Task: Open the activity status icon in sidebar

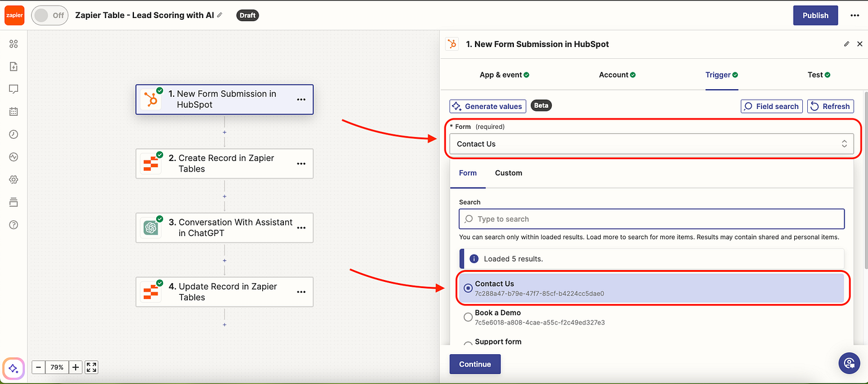Action: 14,157
